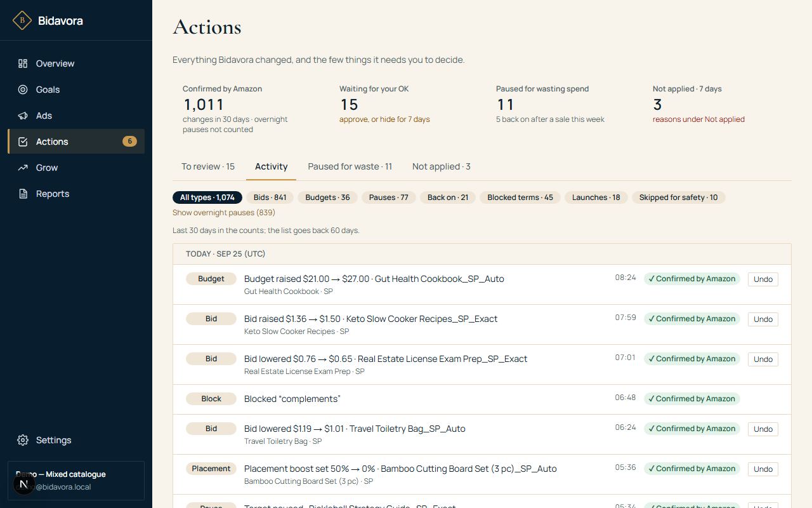This screenshot has width=812, height=508.
Task: Open the Reports section
Action: click(76, 194)
